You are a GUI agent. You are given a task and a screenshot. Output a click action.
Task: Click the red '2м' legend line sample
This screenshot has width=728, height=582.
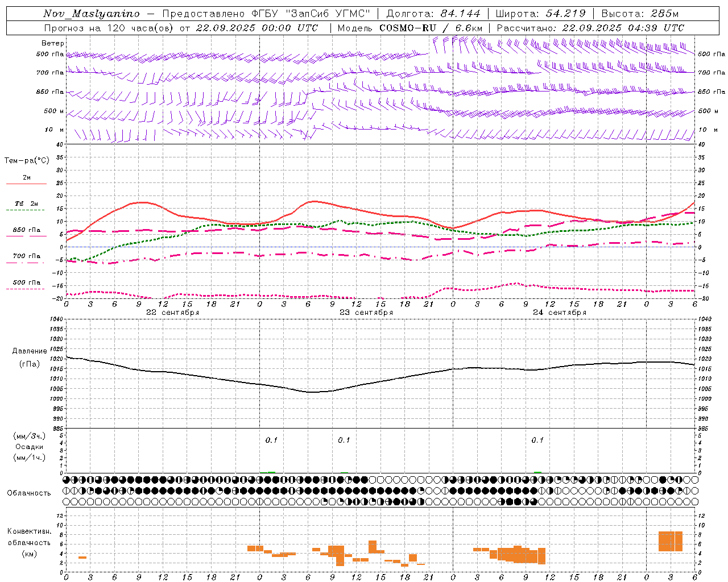point(26,184)
